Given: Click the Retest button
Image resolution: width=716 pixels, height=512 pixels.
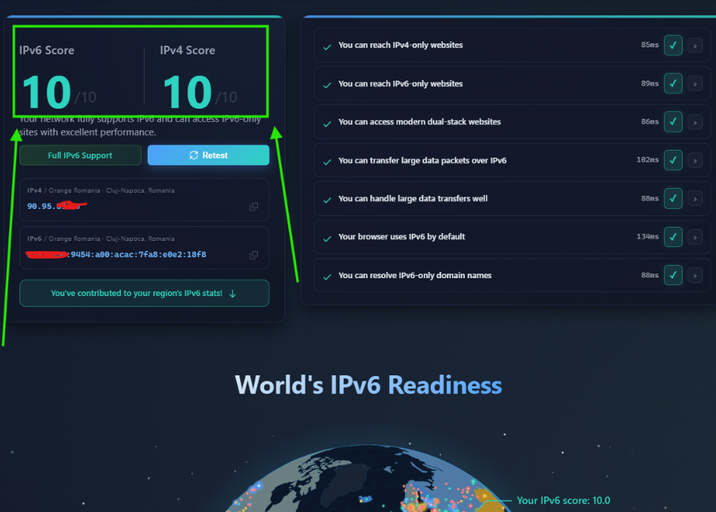Looking at the screenshot, I should pos(208,156).
